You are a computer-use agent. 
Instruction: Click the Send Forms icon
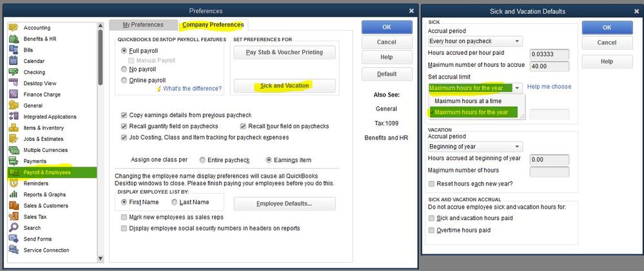[14, 239]
